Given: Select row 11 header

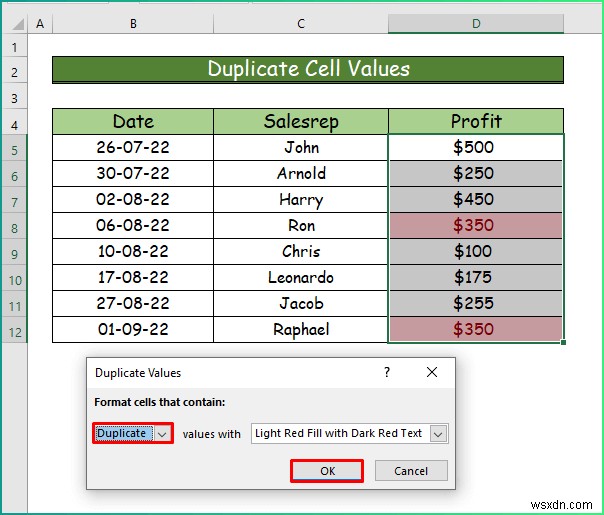Looking at the screenshot, I should pos(14,306).
